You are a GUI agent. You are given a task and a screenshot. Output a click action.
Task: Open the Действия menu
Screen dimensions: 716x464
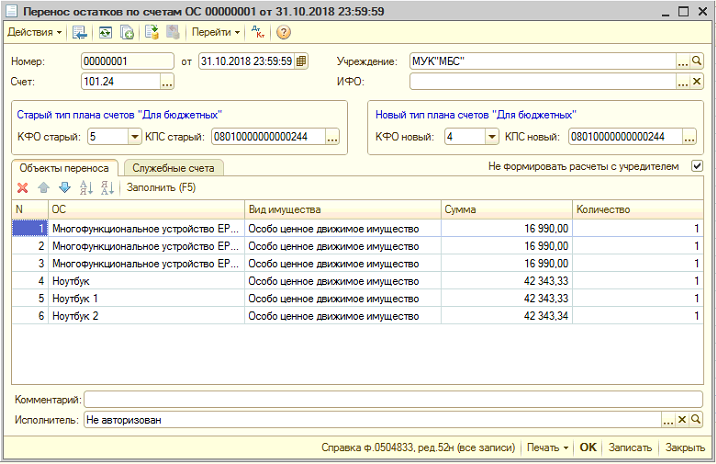tap(35, 32)
